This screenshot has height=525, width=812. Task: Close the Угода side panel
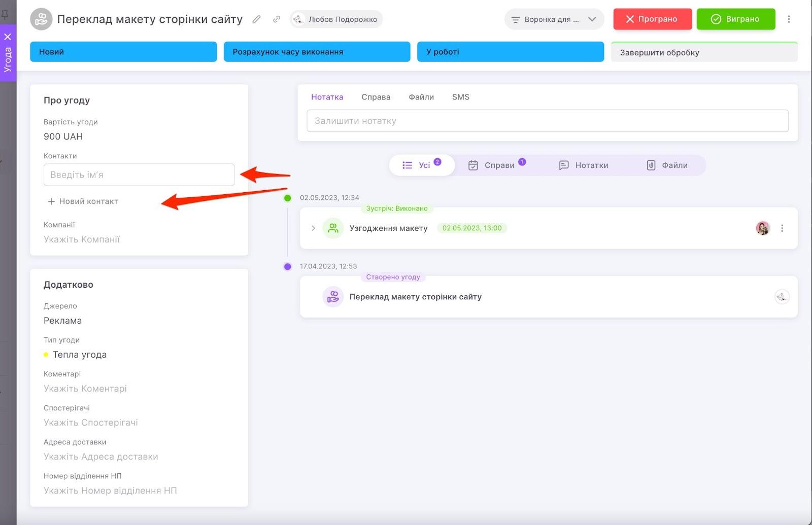[x=8, y=37]
